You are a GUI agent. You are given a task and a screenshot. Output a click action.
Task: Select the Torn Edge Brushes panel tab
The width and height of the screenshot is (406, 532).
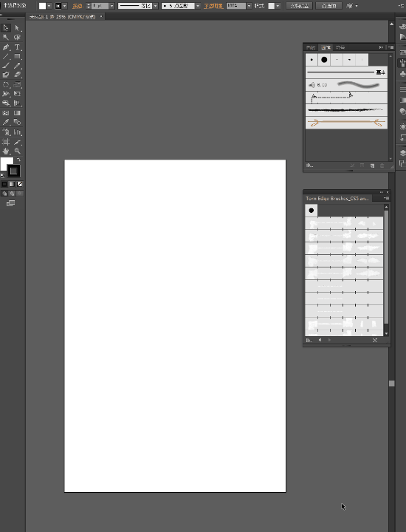(x=337, y=199)
